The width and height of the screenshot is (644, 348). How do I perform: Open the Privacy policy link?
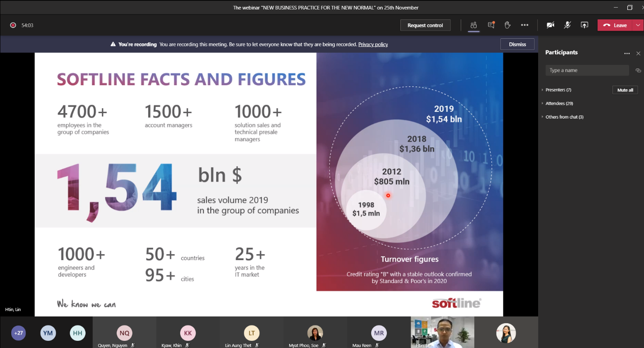[373, 45]
